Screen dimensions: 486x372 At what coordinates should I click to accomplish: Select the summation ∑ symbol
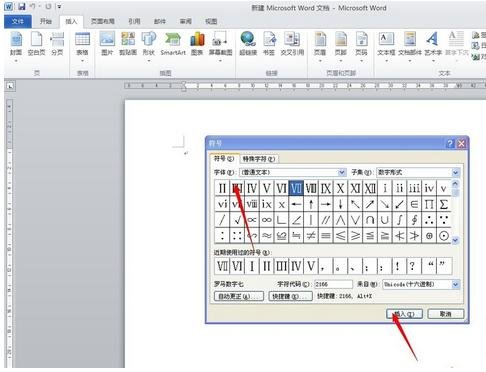coord(444,204)
